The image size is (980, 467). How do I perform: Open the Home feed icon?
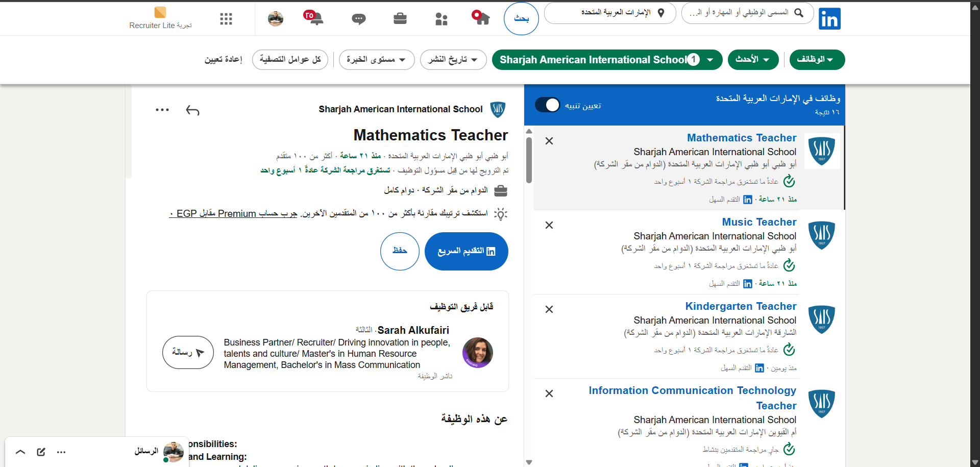click(481, 18)
